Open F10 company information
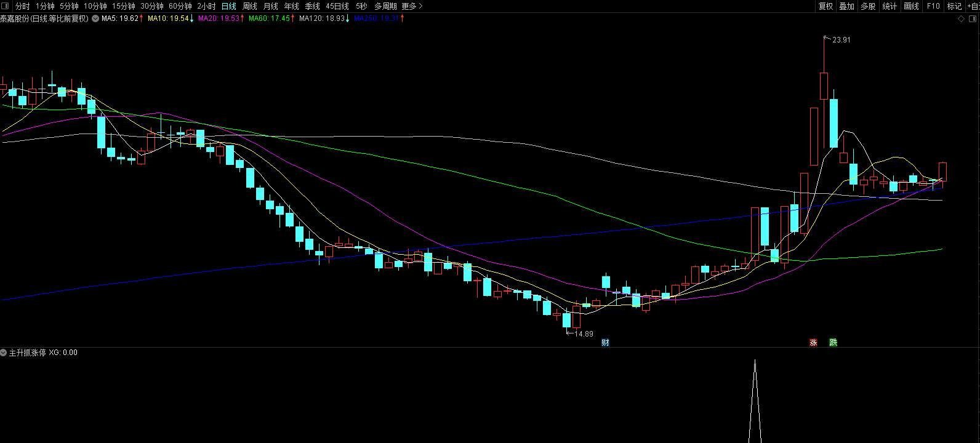980x443 pixels. [x=933, y=6]
